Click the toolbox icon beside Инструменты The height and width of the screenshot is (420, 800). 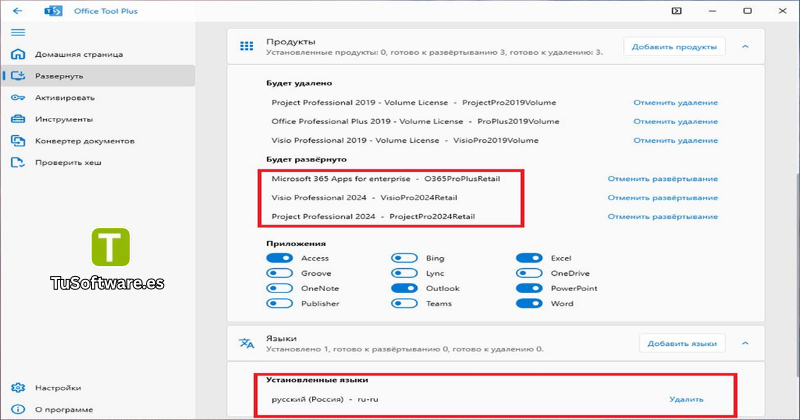coord(18,119)
